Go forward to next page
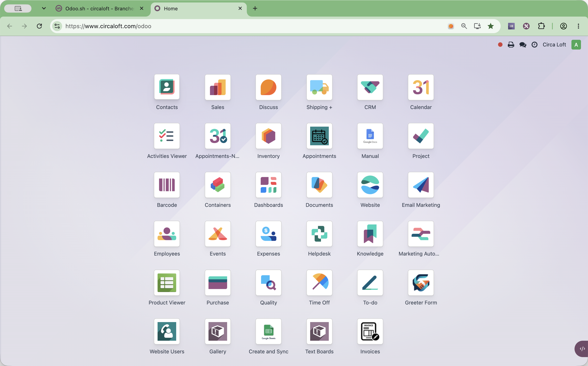The width and height of the screenshot is (588, 366). [24, 26]
